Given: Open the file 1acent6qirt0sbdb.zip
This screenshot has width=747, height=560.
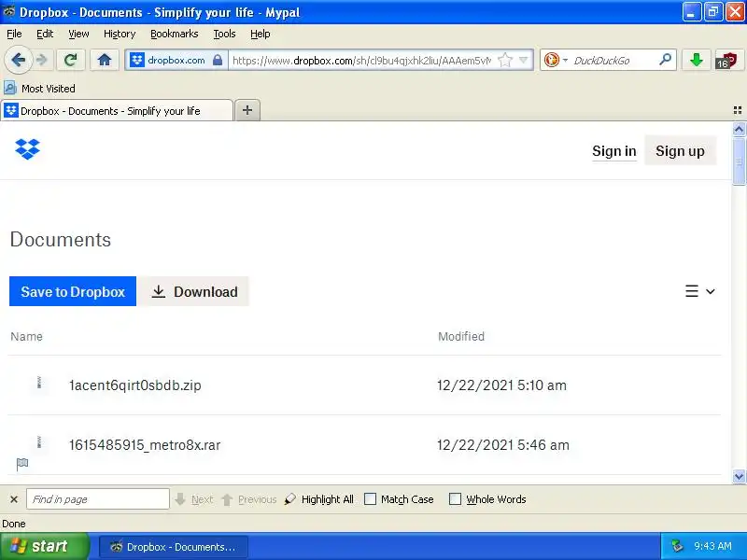Looking at the screenshot, I should pos(135,385).
